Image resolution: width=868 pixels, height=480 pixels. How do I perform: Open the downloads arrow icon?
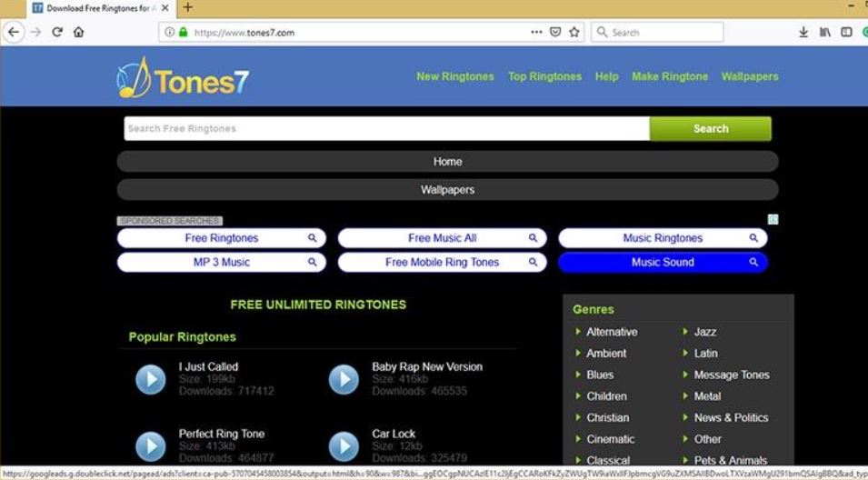tap(803, 32)
